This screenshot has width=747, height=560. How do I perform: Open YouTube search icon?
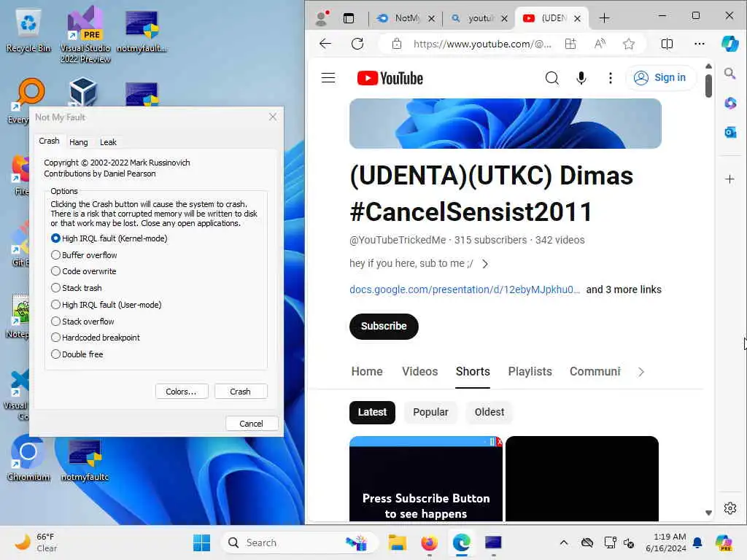(551, 77)
